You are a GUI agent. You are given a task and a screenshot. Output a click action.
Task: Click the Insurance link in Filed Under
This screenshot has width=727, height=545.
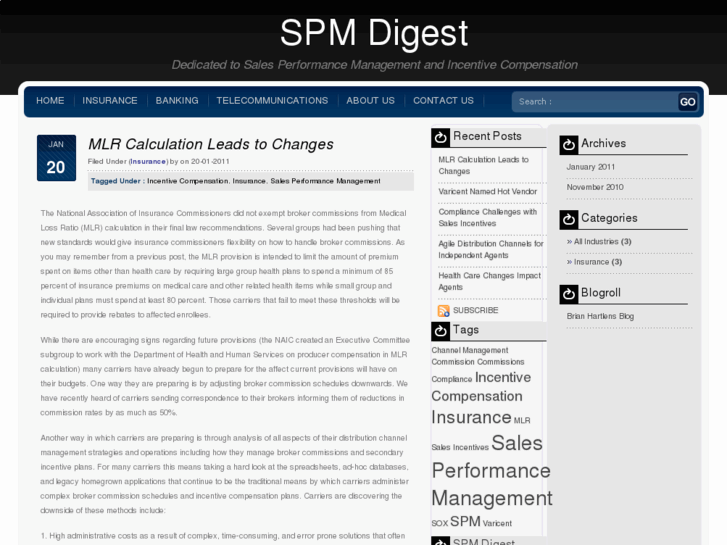tap(148, 161)
